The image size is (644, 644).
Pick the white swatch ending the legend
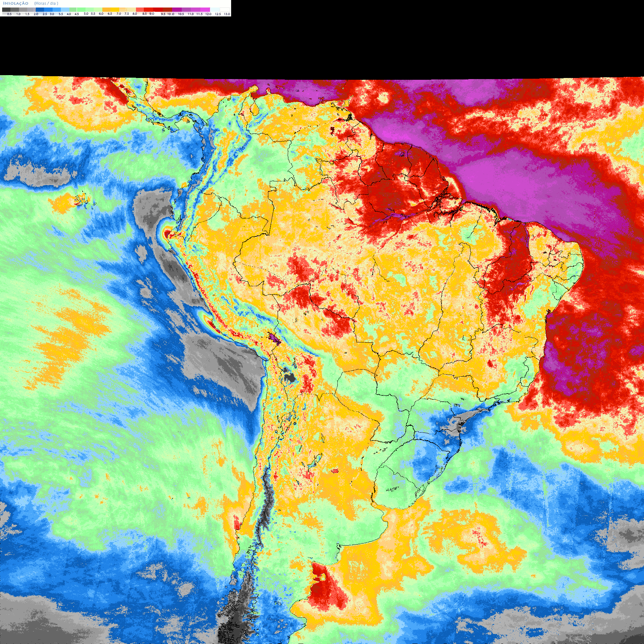(225, 10)
